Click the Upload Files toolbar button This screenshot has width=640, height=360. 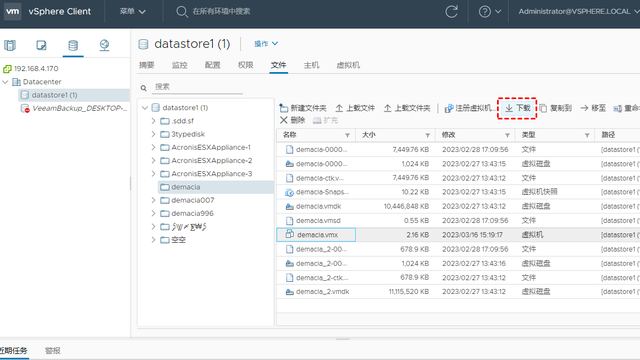[x=355, y=108]
